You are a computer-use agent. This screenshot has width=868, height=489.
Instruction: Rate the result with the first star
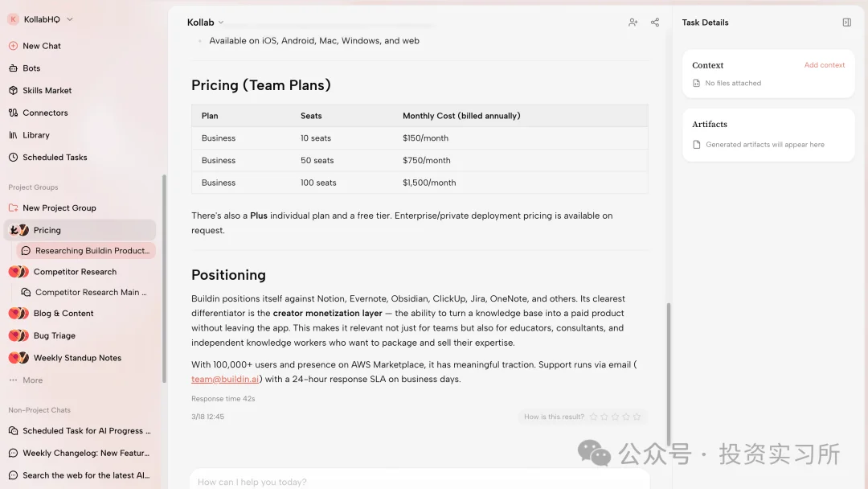pos(594,417)
